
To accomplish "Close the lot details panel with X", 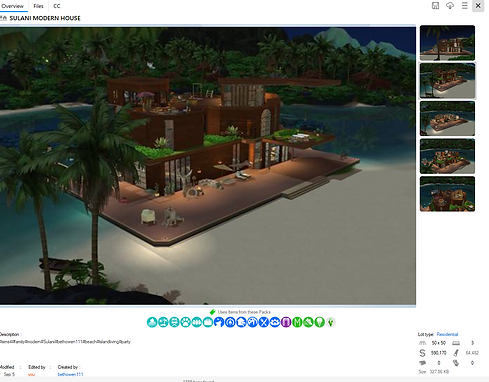I will point(478,6).
